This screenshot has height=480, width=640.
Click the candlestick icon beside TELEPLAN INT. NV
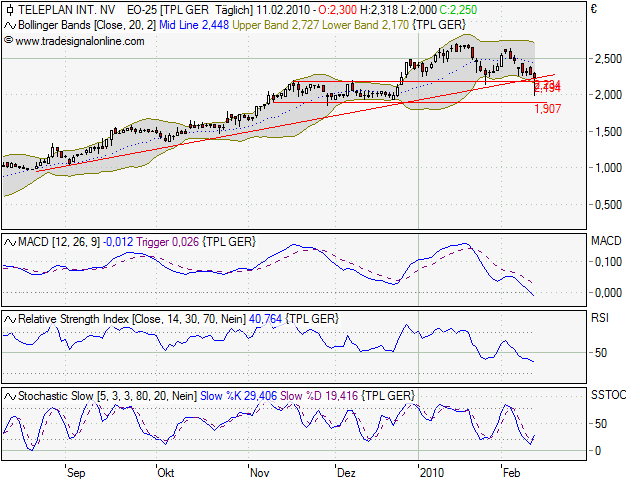(x=10, y=8)
